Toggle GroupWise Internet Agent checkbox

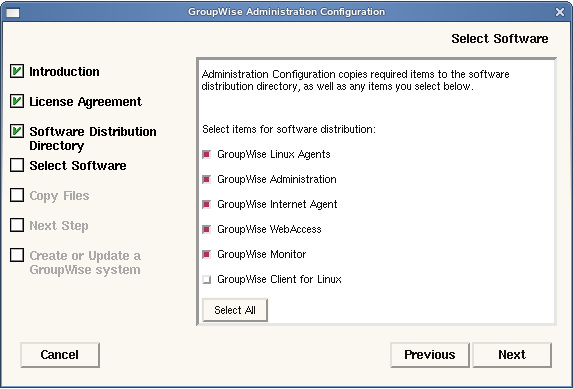click(x=207, y=204)
